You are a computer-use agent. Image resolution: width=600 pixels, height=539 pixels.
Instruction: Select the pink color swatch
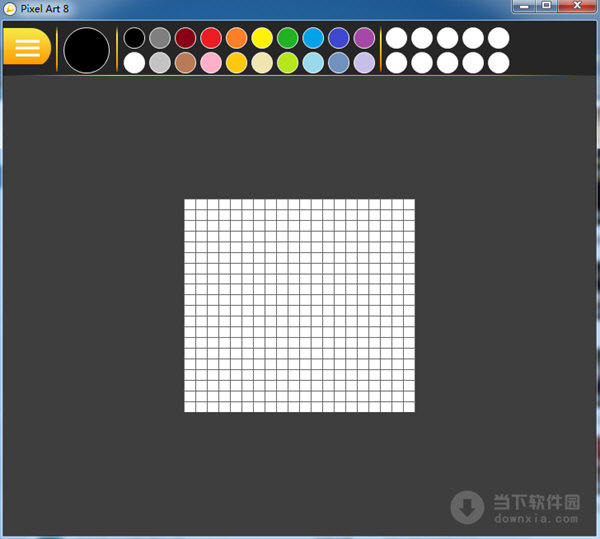click(211, 62)
